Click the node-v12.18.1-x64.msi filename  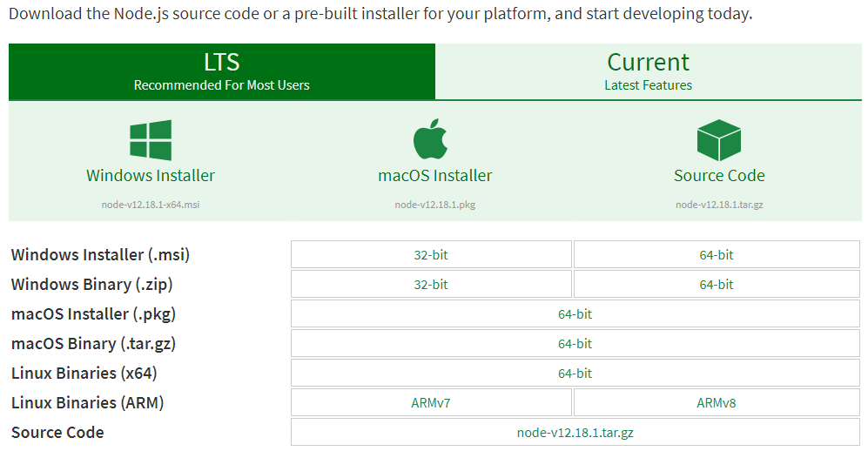tap(151, 205)
